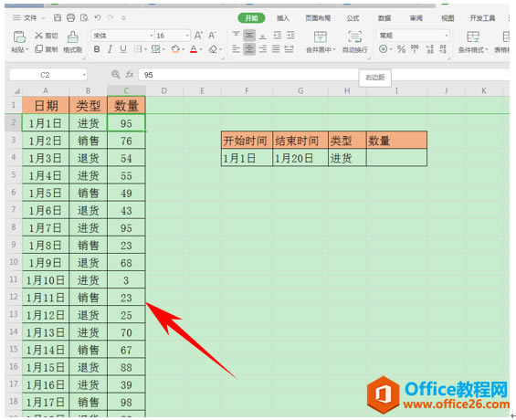Click the currency format circle icon

383,49
